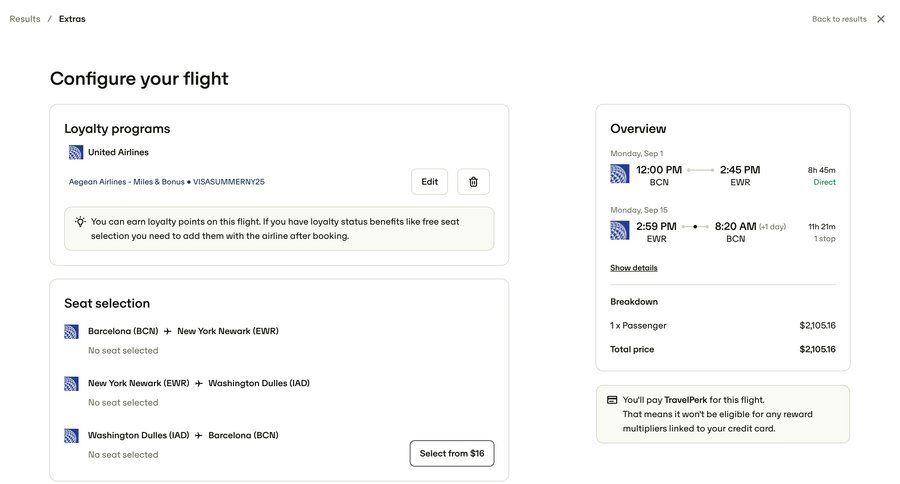Click the credit card payment icon
Viewport: 900px width, 484px height.
point(612,400)
